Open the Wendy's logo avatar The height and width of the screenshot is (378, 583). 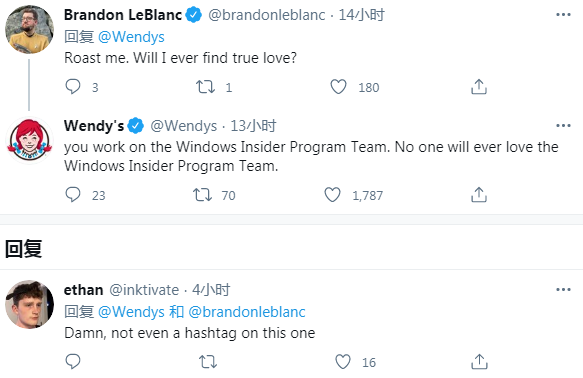tap(29, 140)
